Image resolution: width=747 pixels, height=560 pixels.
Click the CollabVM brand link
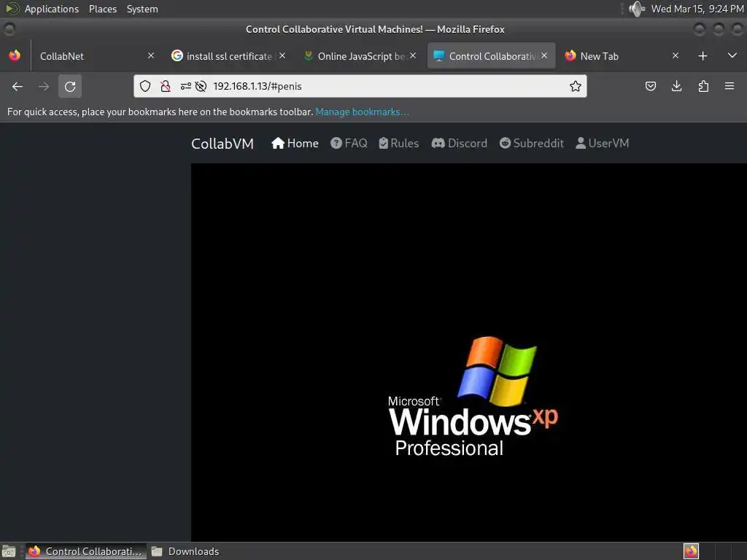(x=222, y=144)
